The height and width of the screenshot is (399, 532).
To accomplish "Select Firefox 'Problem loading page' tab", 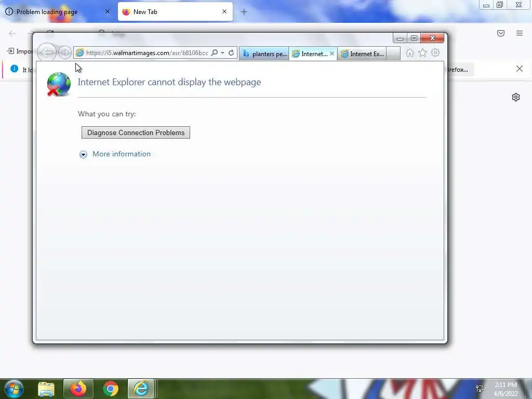I will point(58,12).
